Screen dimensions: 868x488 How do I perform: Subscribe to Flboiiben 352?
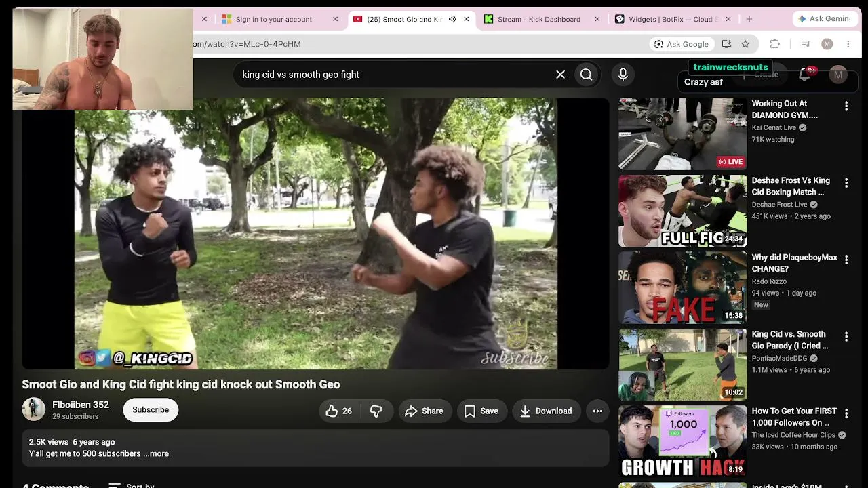[151, 410]
